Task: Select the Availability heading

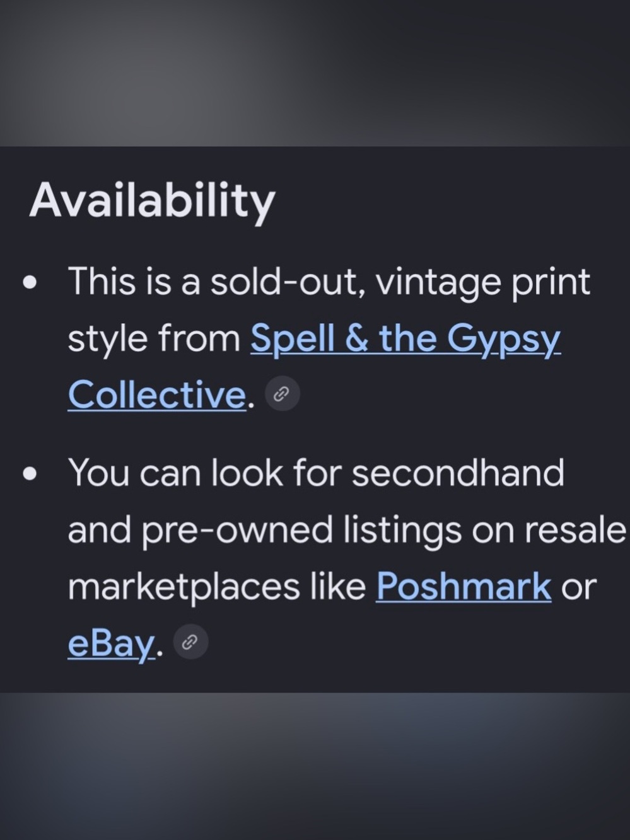Action: [152, 201]
